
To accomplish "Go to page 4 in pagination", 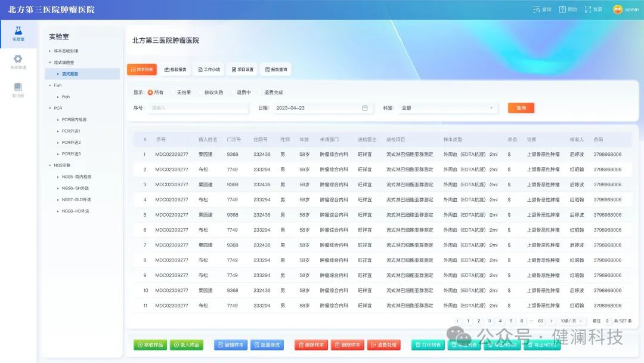I will pyautogui.click(x=500, y=321).
